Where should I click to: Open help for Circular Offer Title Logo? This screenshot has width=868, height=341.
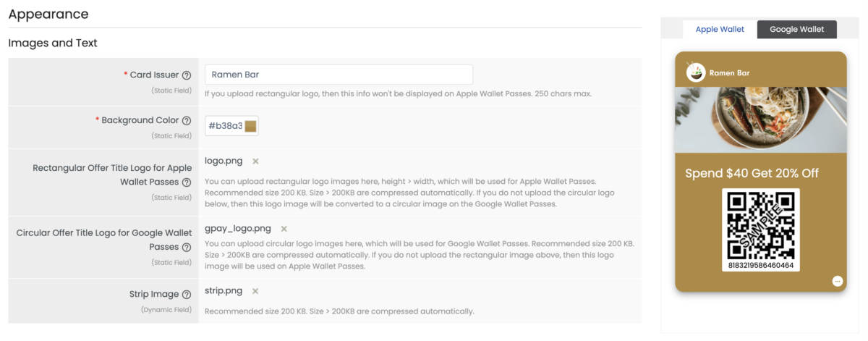(187, 247)
